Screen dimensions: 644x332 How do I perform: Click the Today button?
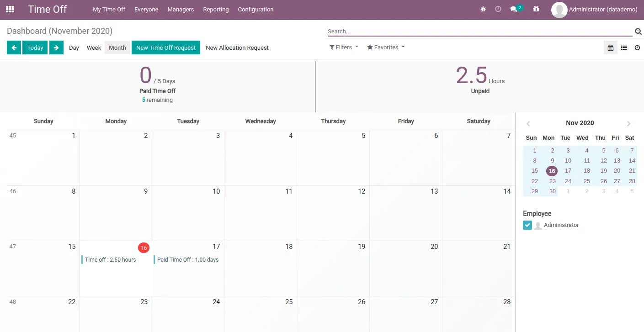[35, 47]
